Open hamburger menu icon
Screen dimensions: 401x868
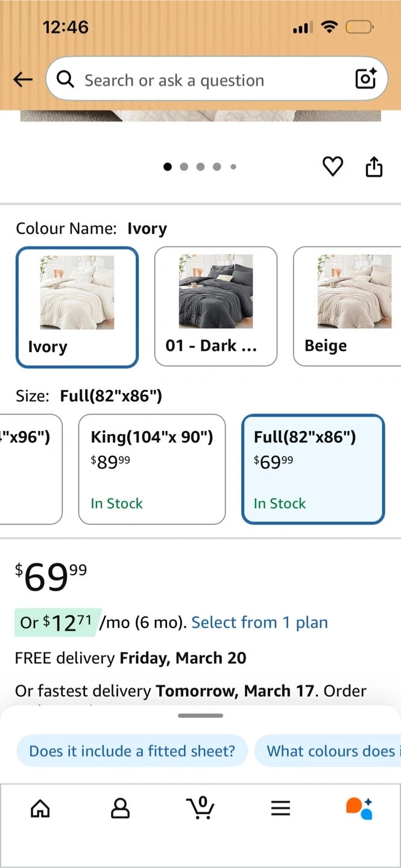280,808
